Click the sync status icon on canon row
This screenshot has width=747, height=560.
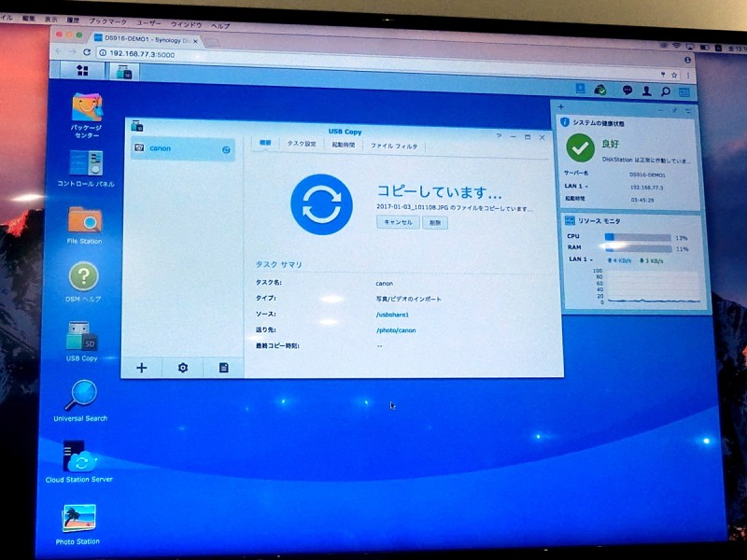point(226,150)
